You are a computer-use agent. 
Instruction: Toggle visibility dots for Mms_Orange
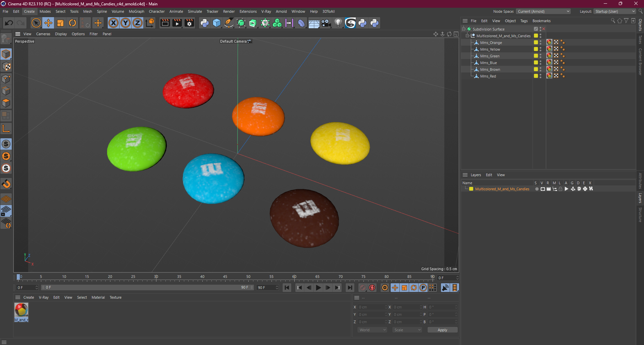click(540, 43)
